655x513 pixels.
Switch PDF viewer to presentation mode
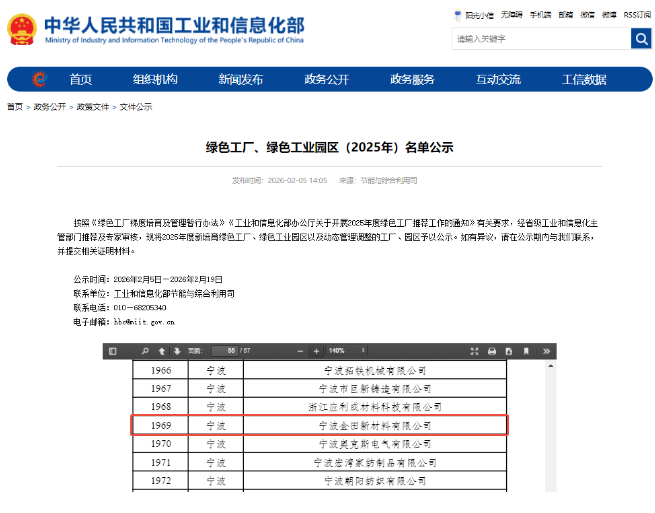[x=474, y=351]
